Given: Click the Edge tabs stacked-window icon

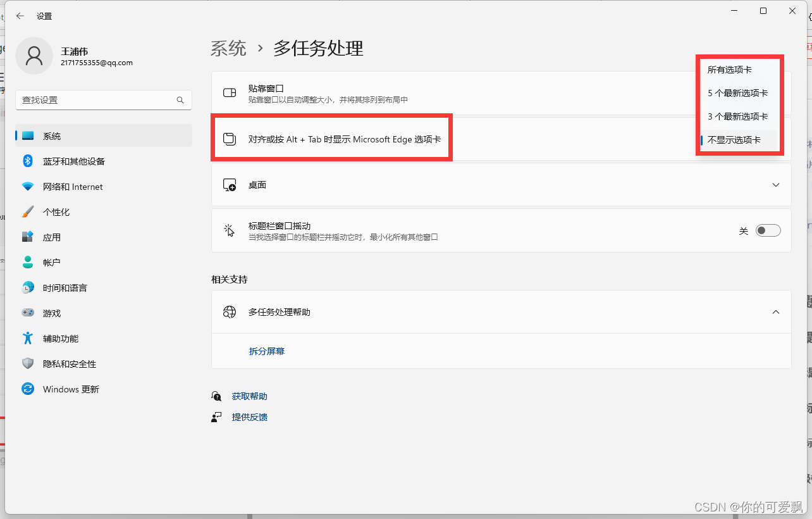Looking at the screenshot, I should pos(230,139).
